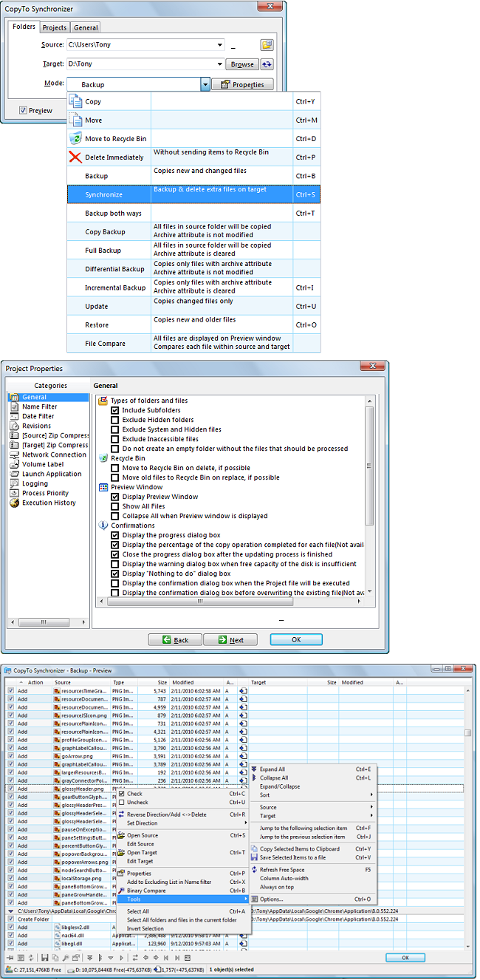Choose Uncheck in the context menu
This screenshot has height=980, width=480.
(x=182, y=802)
